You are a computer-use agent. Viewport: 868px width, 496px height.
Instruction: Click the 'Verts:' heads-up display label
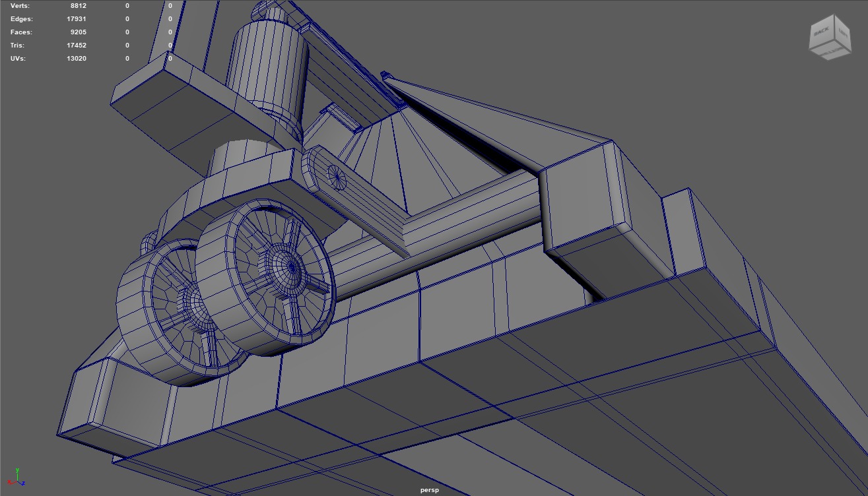(20, 6)
